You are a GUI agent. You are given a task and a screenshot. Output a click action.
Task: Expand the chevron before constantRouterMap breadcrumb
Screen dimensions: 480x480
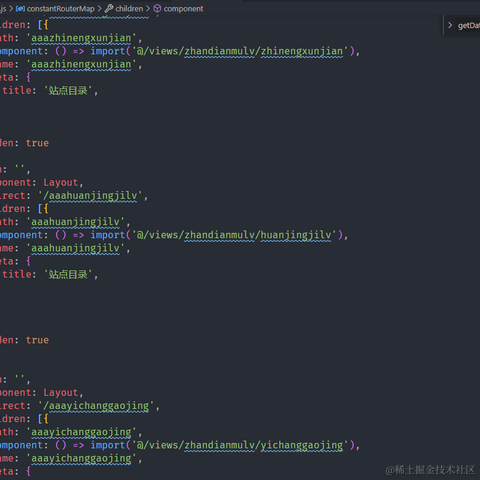tap(11, 9)
